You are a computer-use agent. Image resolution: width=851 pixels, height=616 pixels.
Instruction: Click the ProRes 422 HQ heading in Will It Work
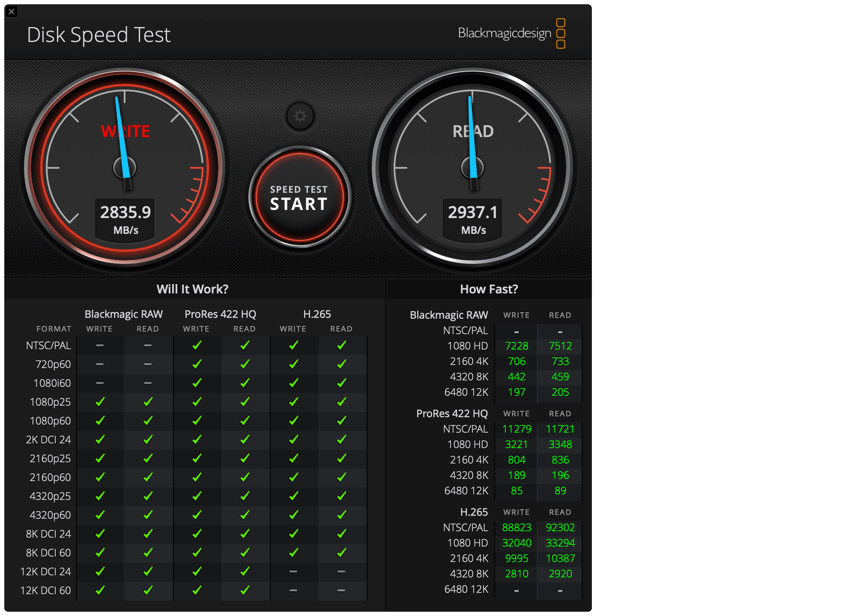coord(220,314)
